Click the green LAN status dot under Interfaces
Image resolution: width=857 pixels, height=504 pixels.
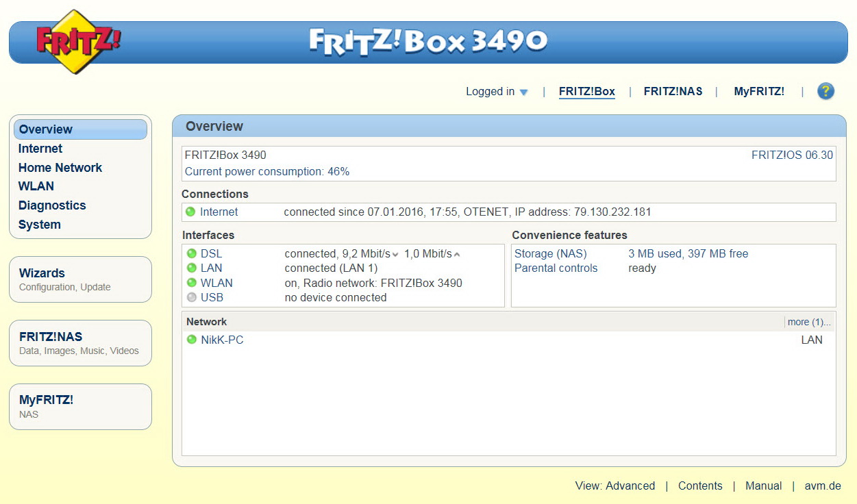[192, 268]
